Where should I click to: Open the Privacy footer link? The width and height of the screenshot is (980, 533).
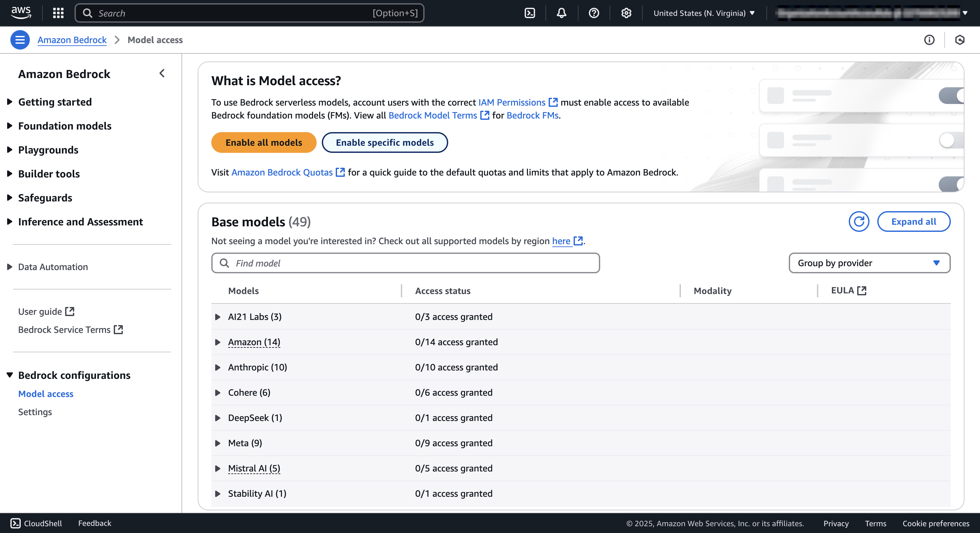pos(836,523)
